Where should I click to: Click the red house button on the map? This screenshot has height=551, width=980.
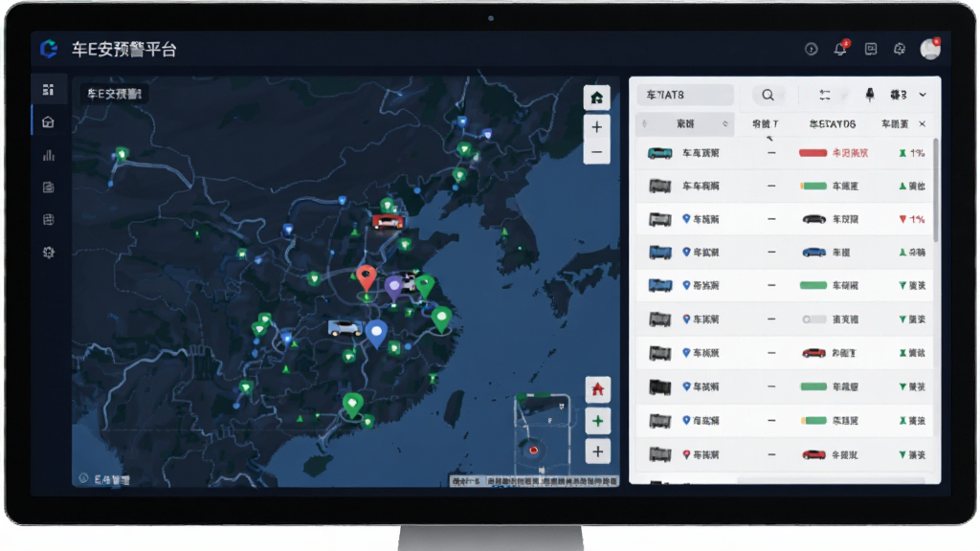[x=597, y=389]
